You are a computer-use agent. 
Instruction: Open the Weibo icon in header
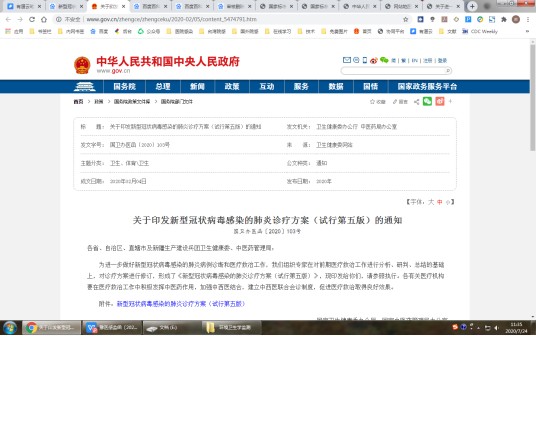tap(374, 60)
